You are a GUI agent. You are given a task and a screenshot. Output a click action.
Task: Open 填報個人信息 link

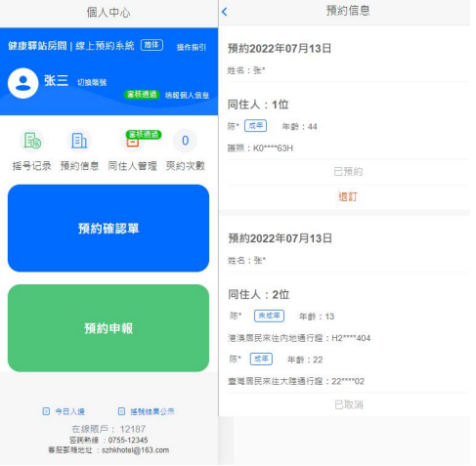[187, 95]
